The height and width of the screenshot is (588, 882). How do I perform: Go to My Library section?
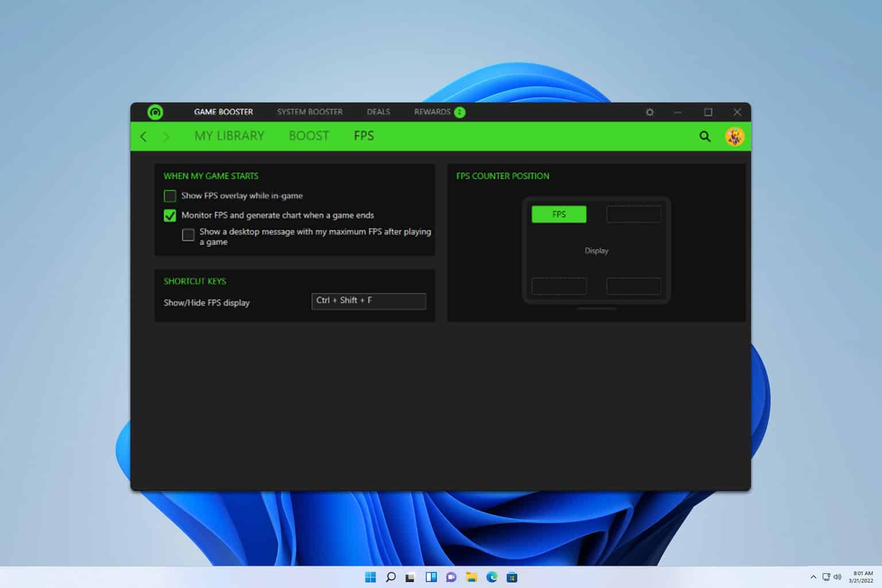229,136
